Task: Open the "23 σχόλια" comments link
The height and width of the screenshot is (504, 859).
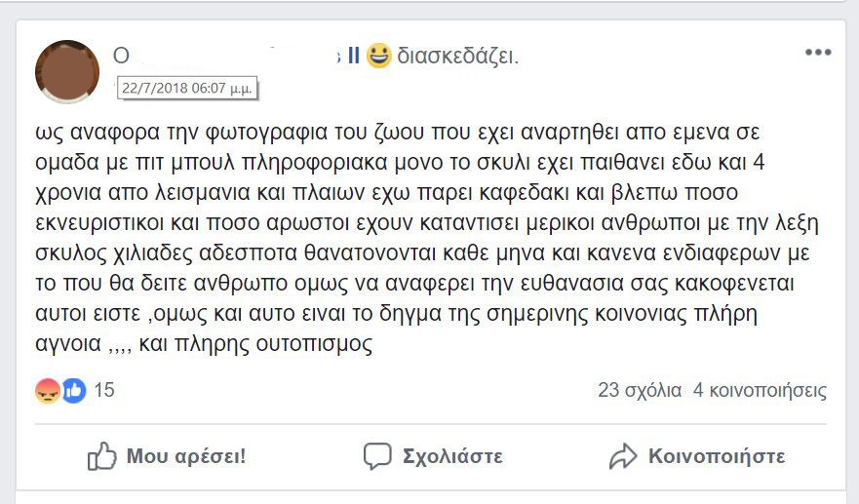Action: click(640, 391)
